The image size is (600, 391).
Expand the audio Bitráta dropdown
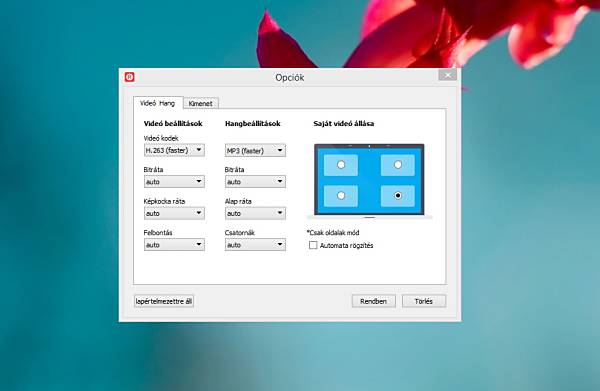[x=255, y=182]
